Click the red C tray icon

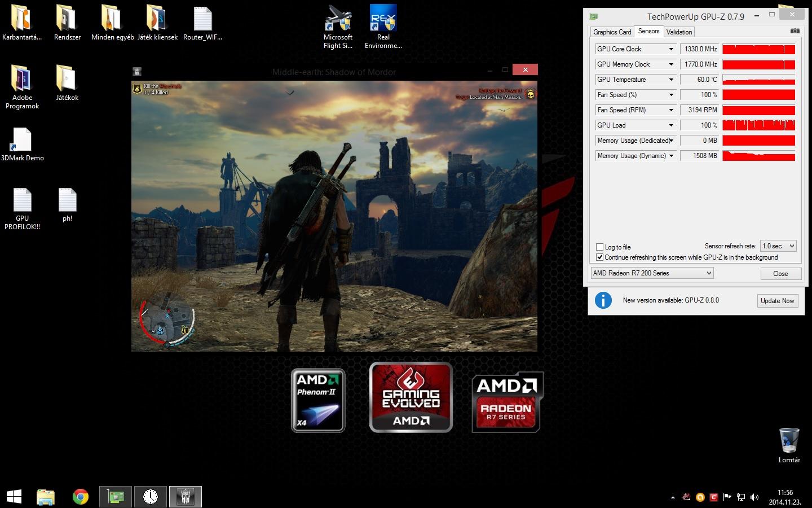pos(714,497)
